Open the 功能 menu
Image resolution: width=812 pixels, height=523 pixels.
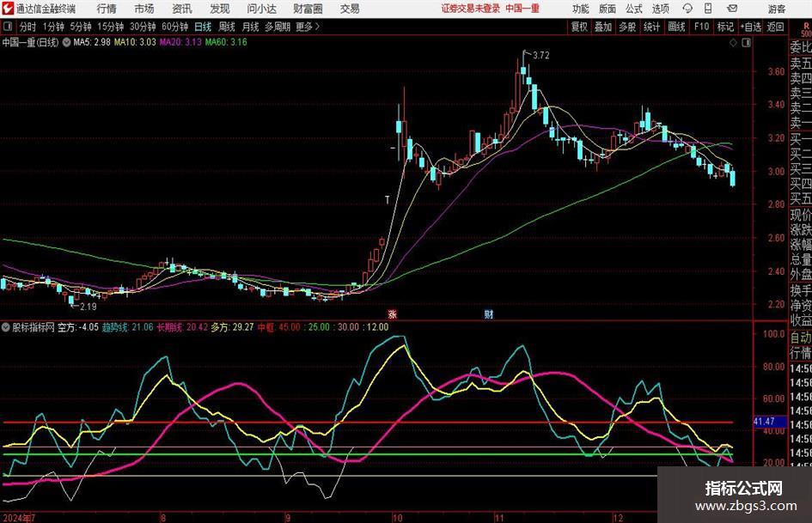coord(581,9)
